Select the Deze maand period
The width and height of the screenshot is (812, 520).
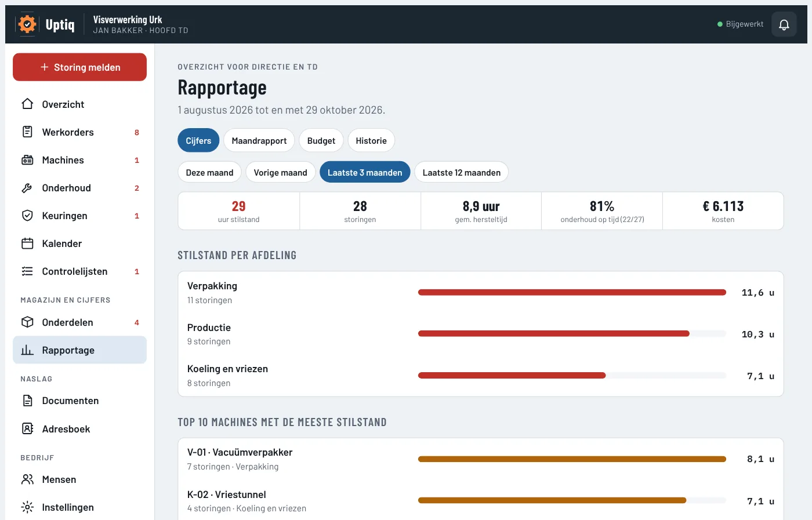pyautogui.click(x=209, y=172)
